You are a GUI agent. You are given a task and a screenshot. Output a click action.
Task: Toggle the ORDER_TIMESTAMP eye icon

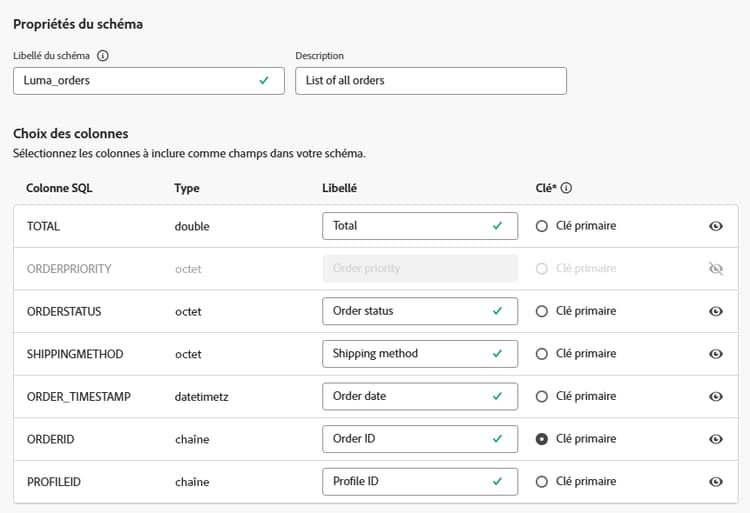pos(715,396)
